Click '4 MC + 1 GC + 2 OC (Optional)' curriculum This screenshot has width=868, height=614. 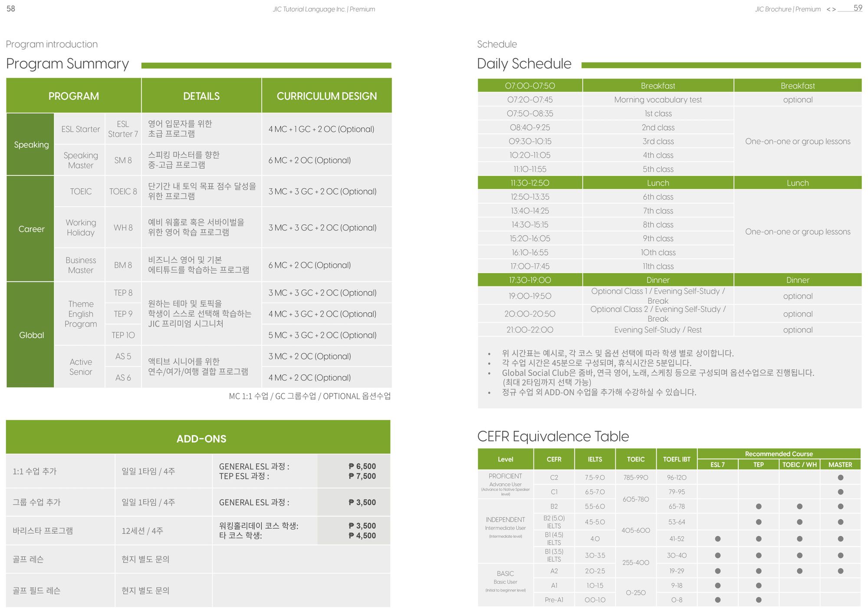coord(321,129)
